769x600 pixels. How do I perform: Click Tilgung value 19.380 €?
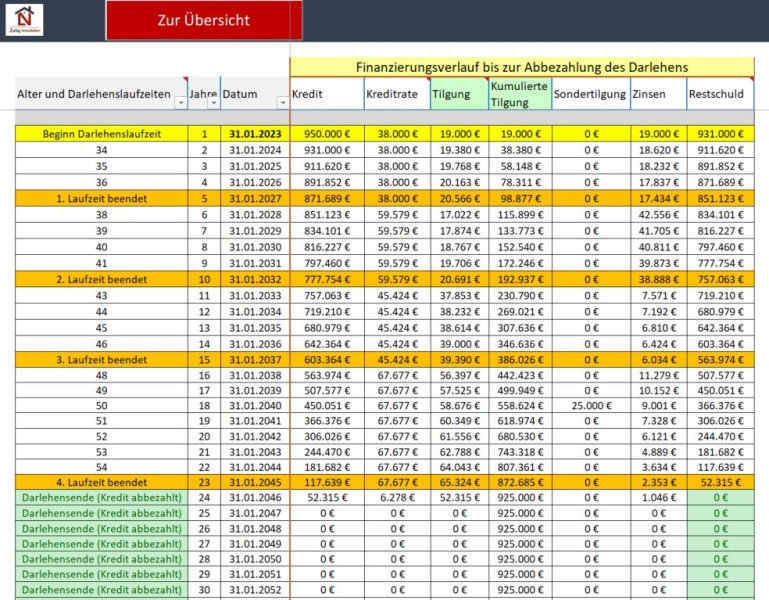(x=460, y=150)
